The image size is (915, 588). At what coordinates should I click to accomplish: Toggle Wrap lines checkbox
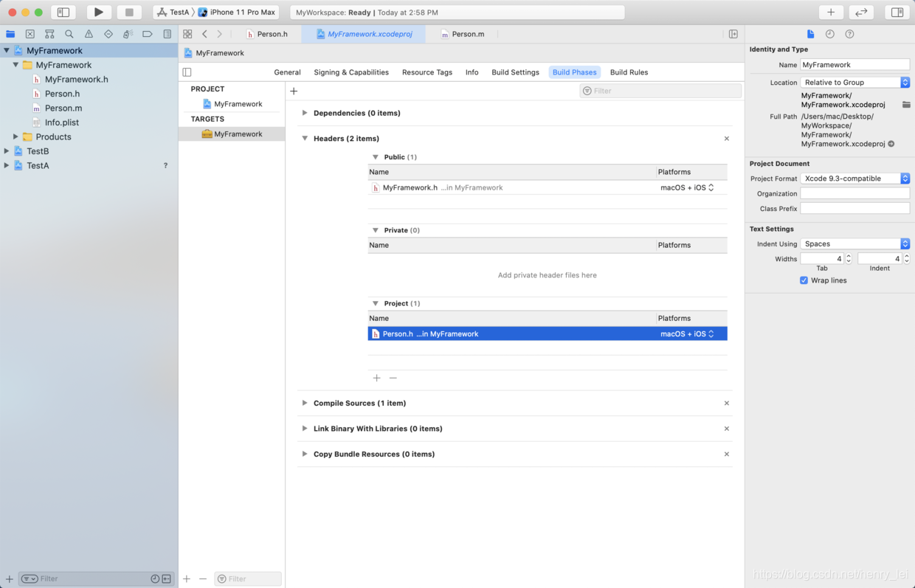(x=804, y=280)
